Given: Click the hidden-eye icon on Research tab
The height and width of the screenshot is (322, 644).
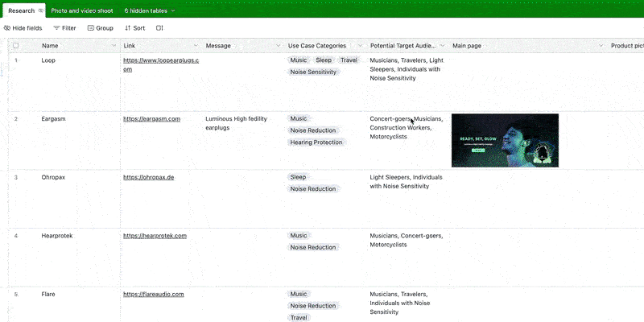Looking at the screenshot, I should coord(41,10).
